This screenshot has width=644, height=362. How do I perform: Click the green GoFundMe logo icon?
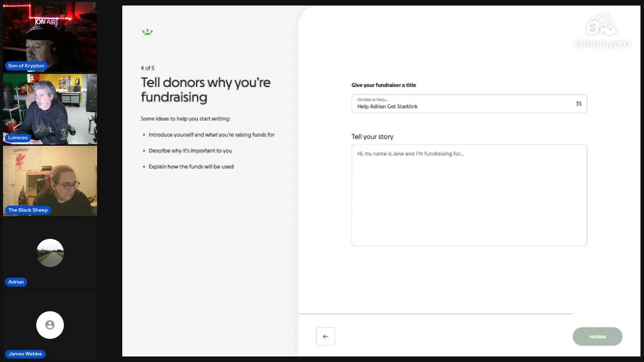147,32
